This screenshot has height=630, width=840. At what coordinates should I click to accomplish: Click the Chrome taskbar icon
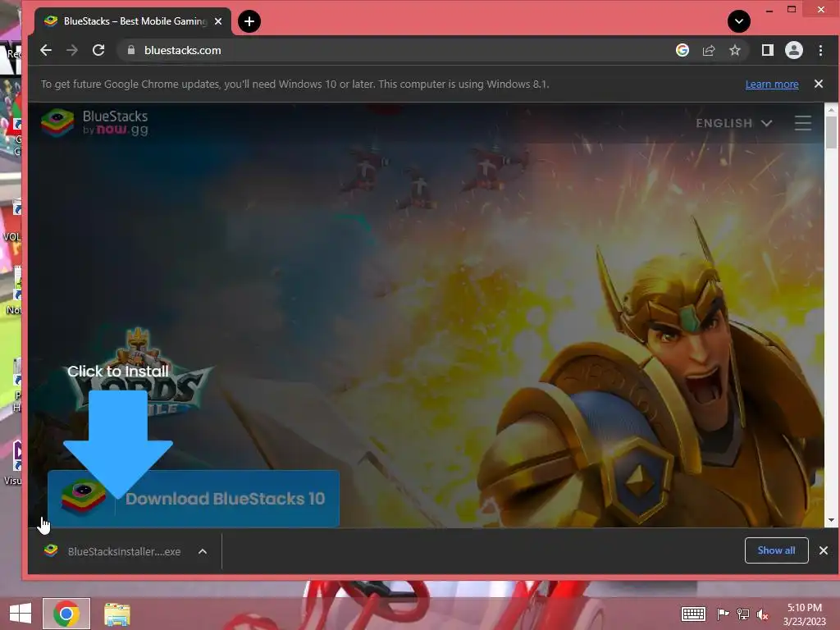tap(66, 614)
